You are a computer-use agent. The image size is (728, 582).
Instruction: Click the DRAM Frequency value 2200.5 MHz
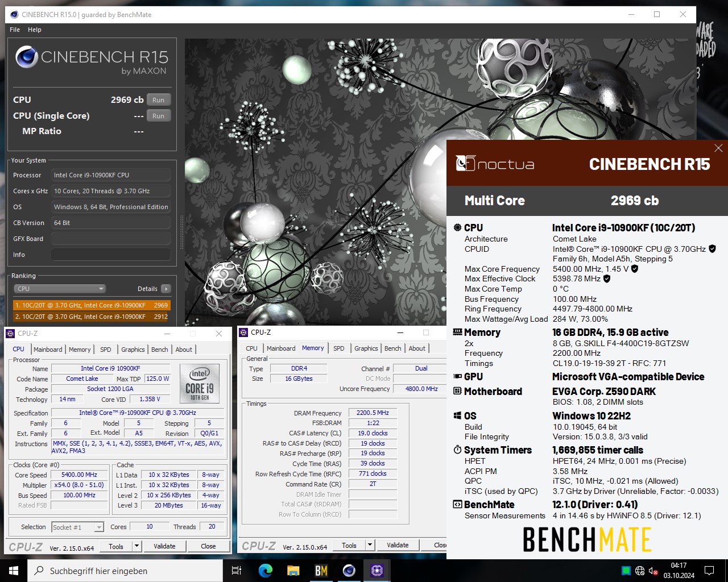pyautogui.click(x=373, y=413)
